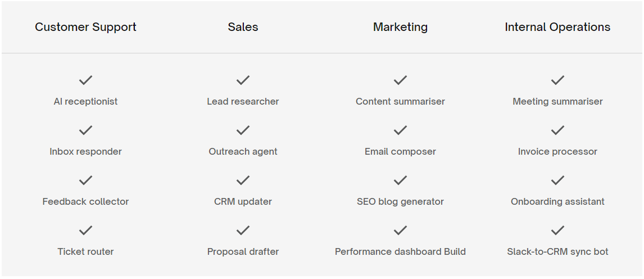Click the checkmark above Lead researcher
644x279 pixels.
click(x=243, y=80)
